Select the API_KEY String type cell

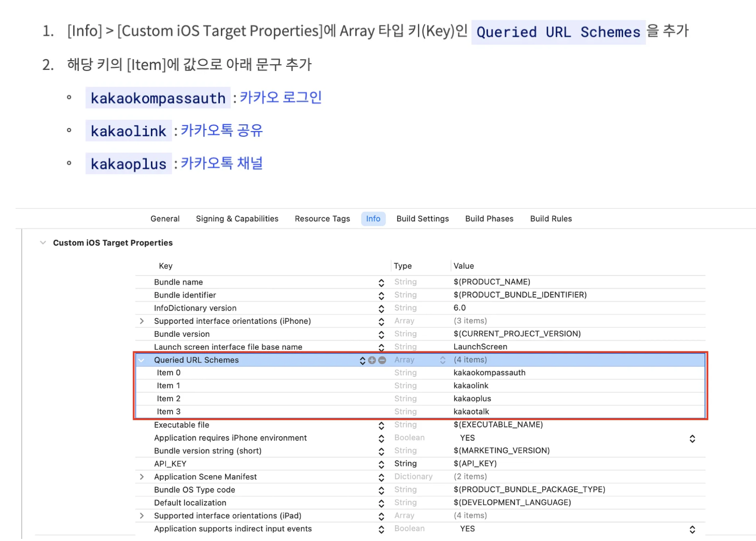(x=405, y=464)
